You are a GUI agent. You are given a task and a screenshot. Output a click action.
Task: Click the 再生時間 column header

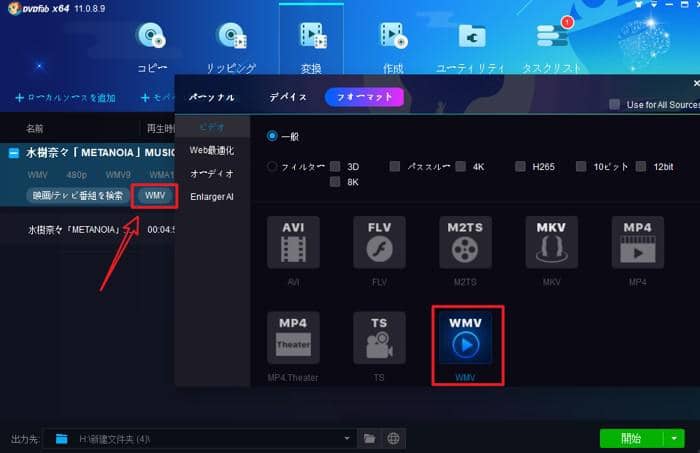(x=161, y=129)
